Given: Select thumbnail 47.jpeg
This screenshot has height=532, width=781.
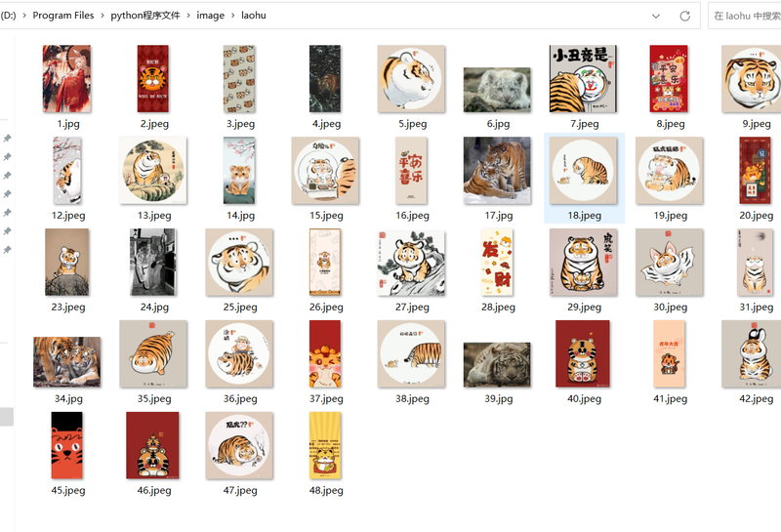Looking at the screenshot, I should pyautogui.click(x=239, y=446).
